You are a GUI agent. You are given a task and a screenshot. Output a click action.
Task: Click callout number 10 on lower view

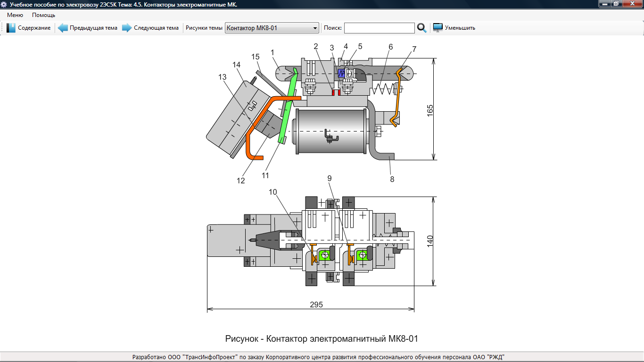click(x=273, y=192)
